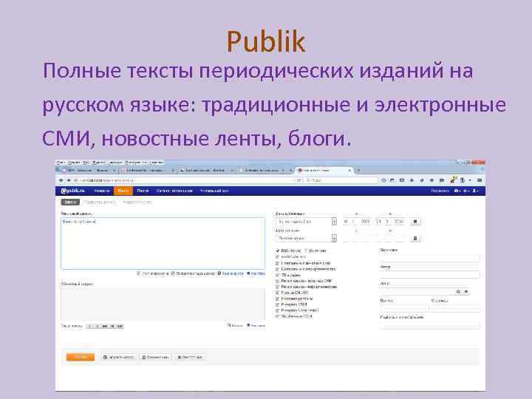Viewport: 532px width, 399px height.
Task: Click the browser search field
Action: click(x=341, y=180)
